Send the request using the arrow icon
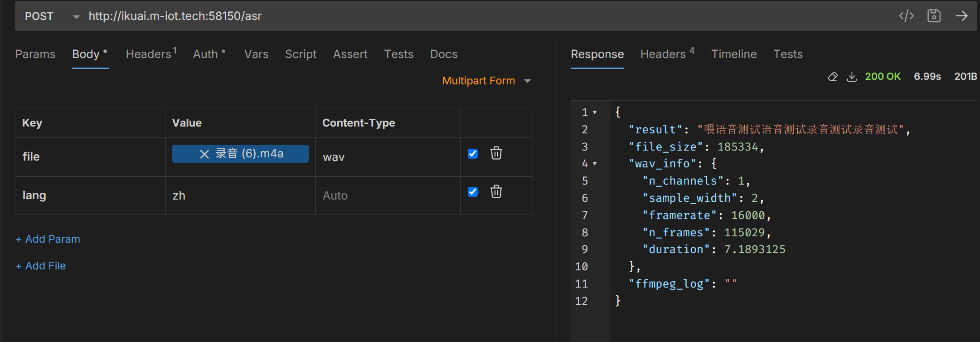This screenshot has width=980, height=342. tap(961, 16)
